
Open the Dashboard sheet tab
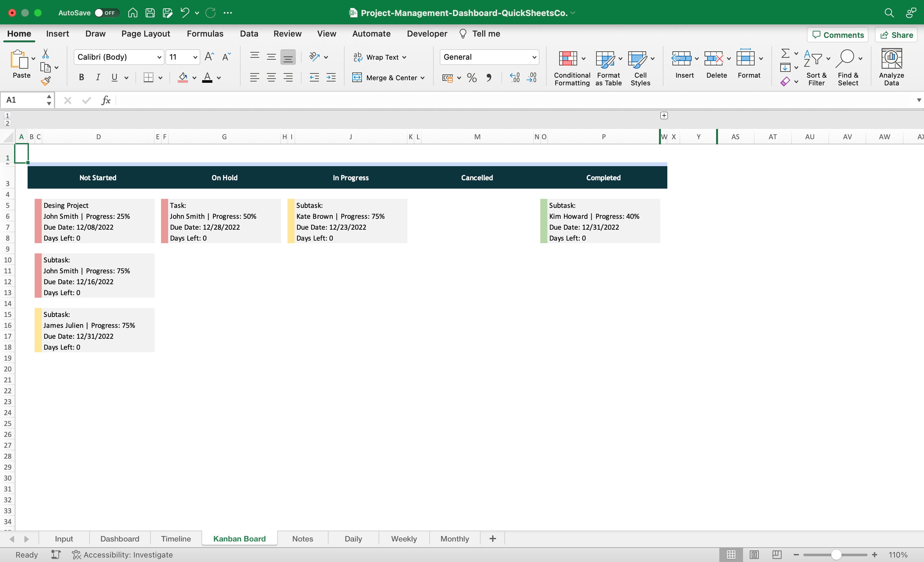[119, 538]
